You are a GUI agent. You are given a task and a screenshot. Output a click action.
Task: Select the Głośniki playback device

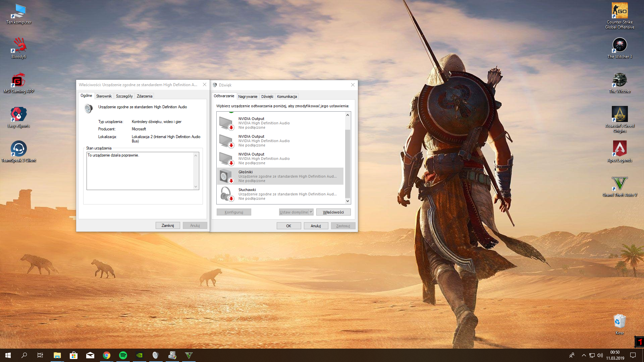[280, 176]
